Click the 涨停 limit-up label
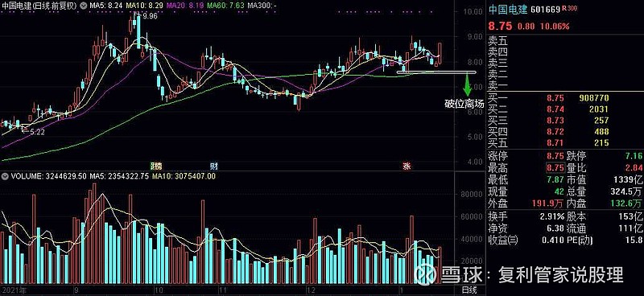 point(497,156)
